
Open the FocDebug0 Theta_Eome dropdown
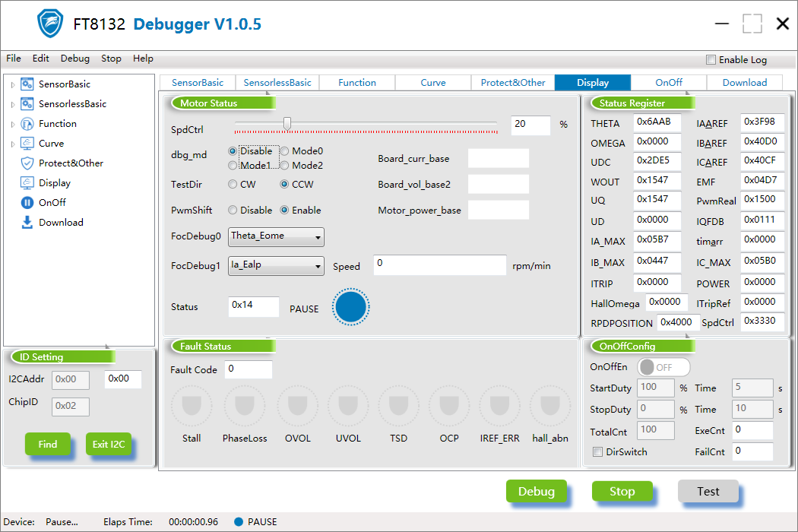[x=276, y=236]
